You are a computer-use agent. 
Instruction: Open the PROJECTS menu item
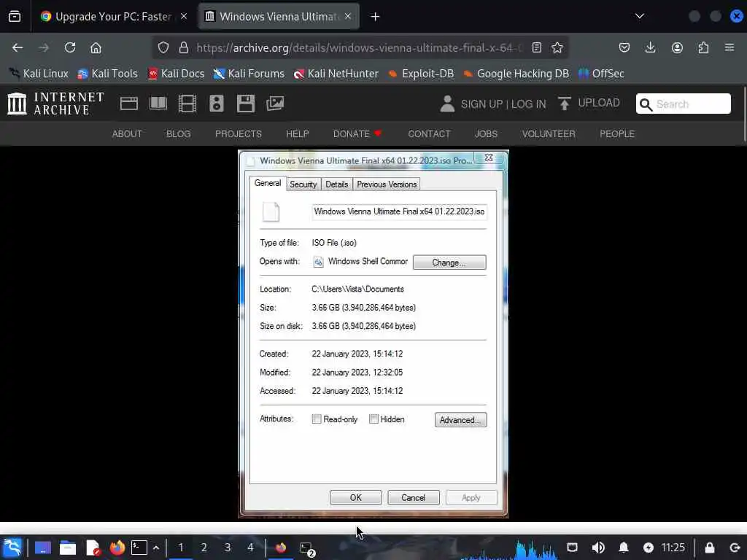pyautogui.click(x=239, y=134)
